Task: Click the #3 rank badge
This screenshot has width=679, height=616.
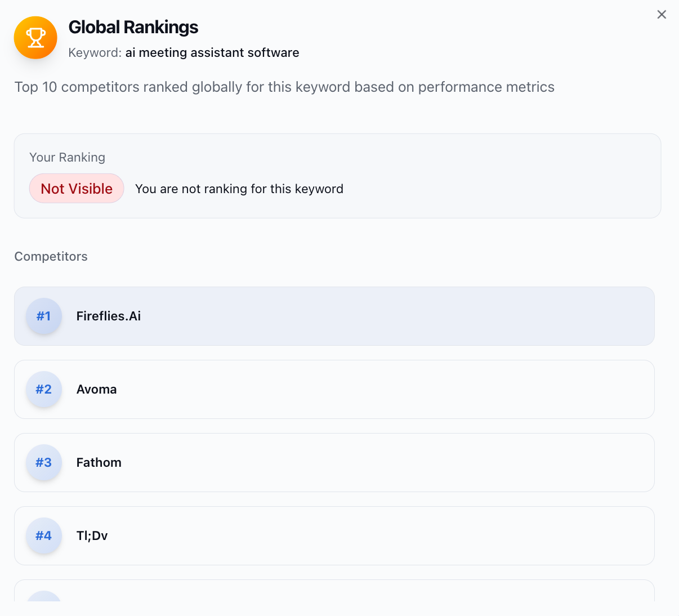Action: pyautogui.click(x=44, y=462)
